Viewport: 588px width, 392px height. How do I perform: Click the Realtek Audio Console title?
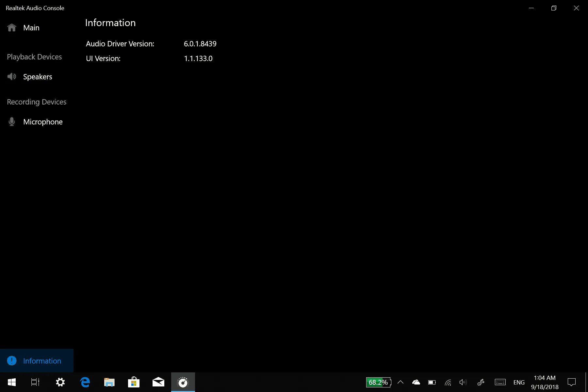[35, 8]
